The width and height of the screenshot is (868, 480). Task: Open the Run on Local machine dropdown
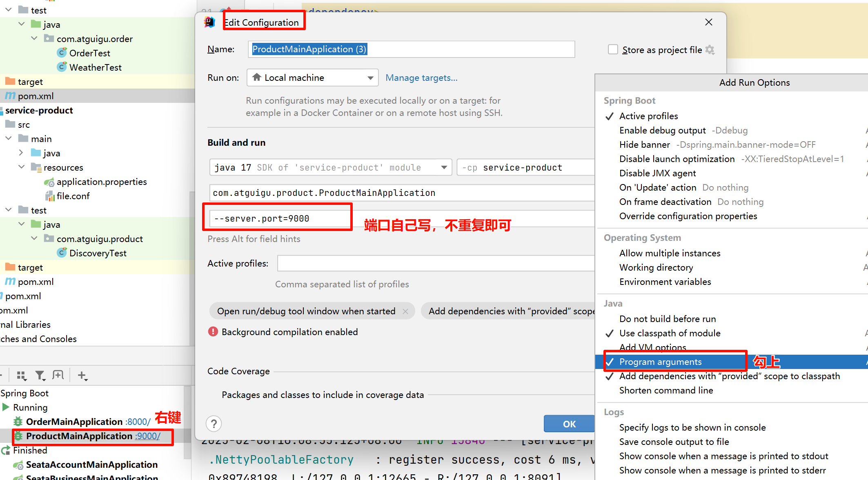click(x=313, y=78)
